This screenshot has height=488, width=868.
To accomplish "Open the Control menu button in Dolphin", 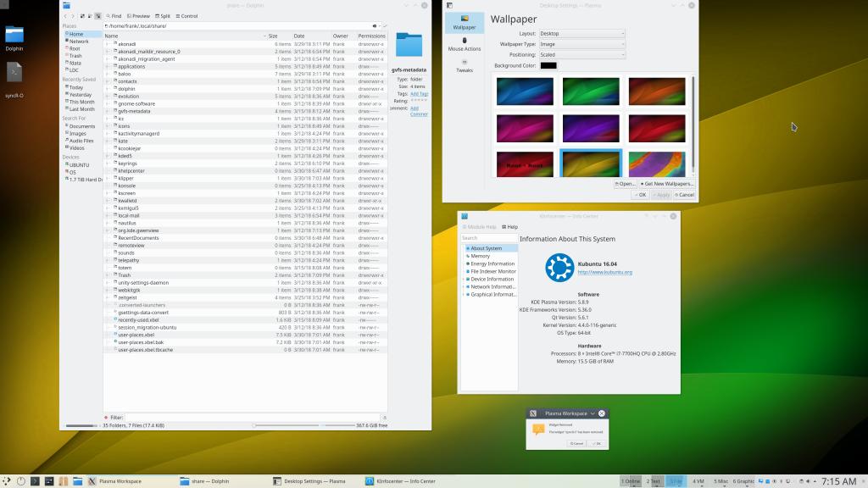I will [187, 16].
